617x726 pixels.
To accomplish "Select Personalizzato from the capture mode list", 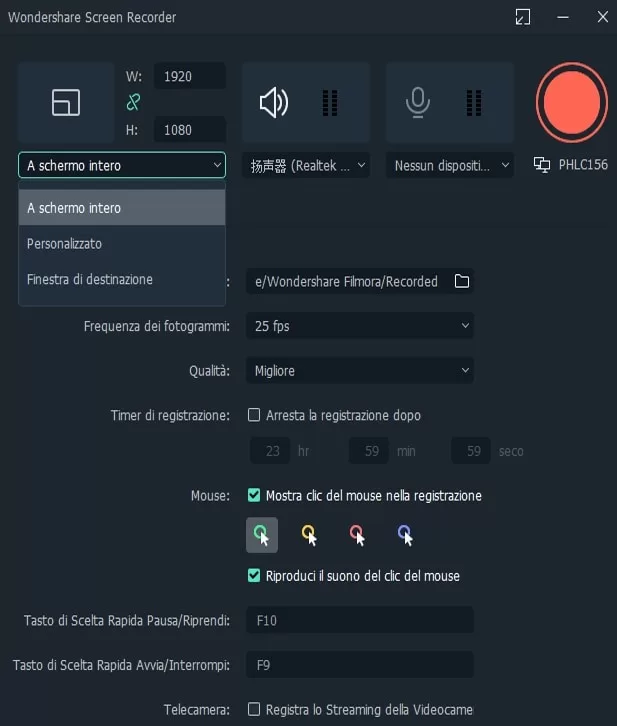I will pos(65,244).
